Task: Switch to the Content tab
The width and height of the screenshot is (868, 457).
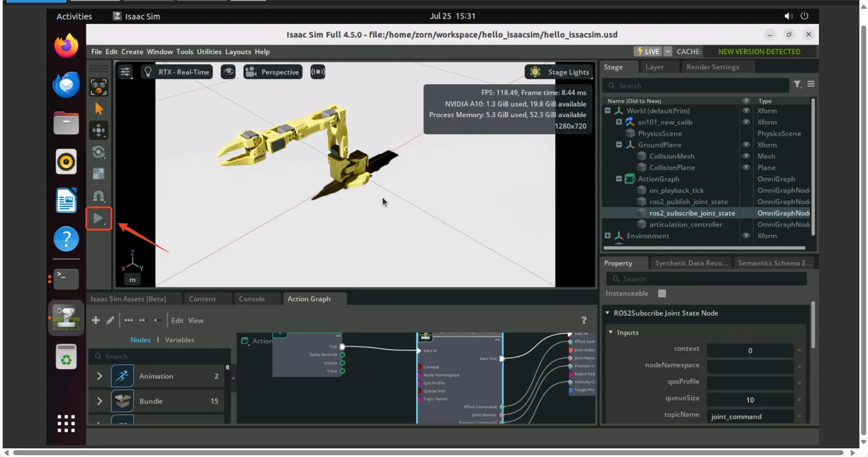Action: point(202,299)
